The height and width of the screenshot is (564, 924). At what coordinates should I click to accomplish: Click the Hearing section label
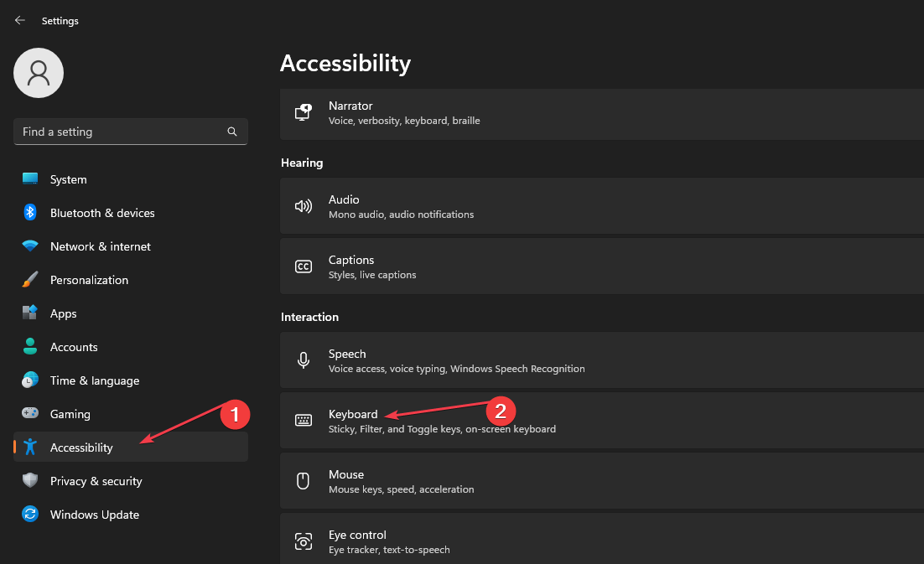click(x=302, y=163)
